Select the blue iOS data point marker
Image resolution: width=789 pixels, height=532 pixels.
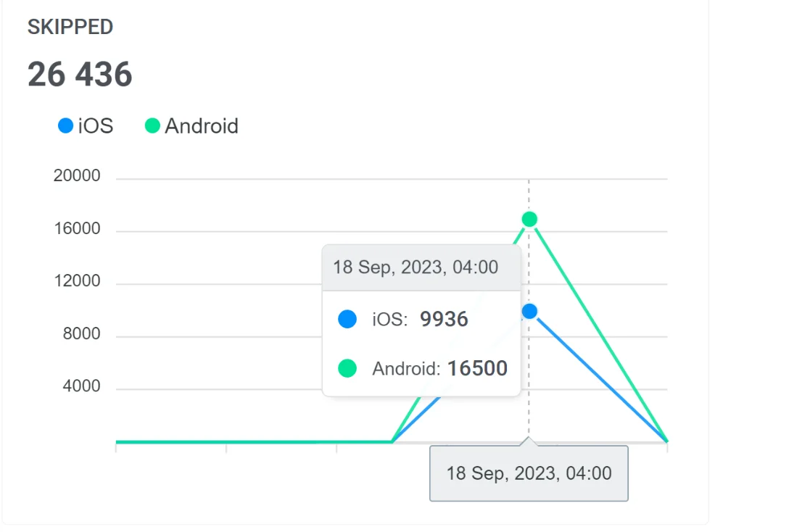tap(529, 310)
